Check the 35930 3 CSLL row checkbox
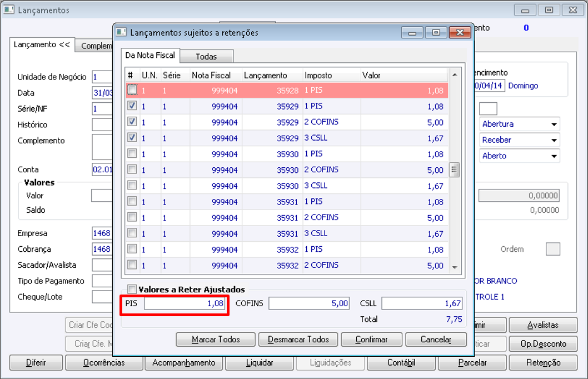The width and height of the screenshot is (588, 379). (x=132, y=186)
